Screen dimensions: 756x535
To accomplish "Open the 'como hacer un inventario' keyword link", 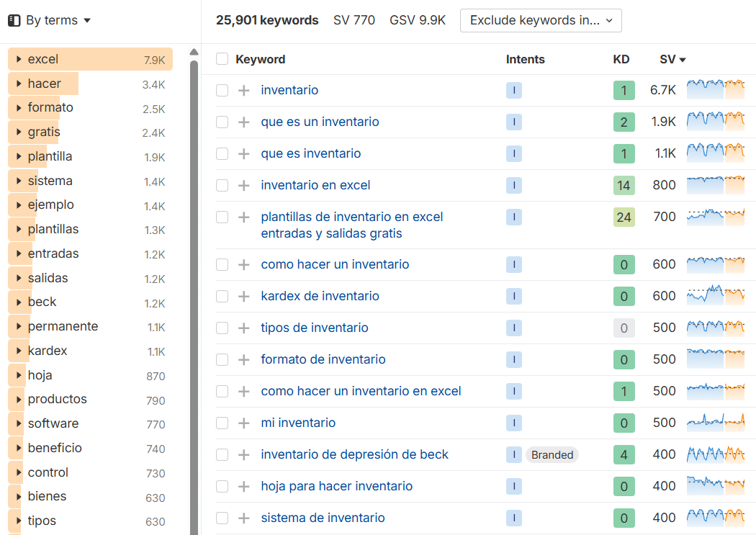I will click(335, 265).
